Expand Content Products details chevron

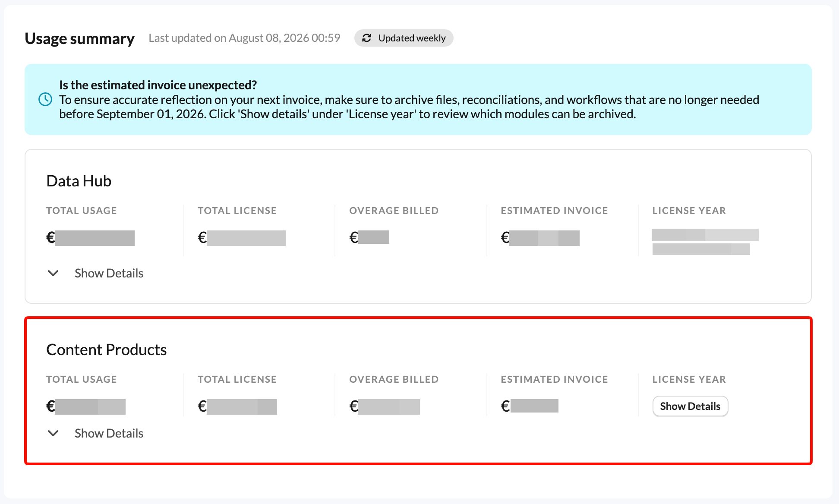coord(53,433)
